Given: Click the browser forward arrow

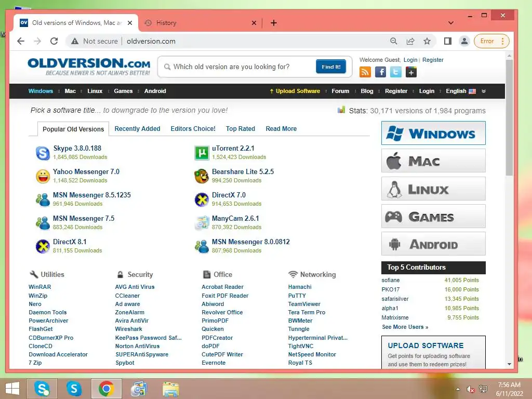Looking at the screenshot, I should point(37,41).
